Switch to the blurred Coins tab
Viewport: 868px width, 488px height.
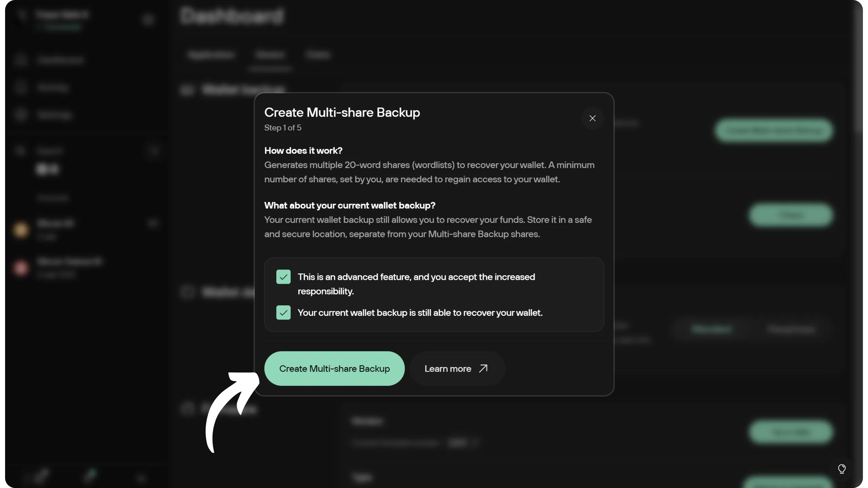click(318, 55)
